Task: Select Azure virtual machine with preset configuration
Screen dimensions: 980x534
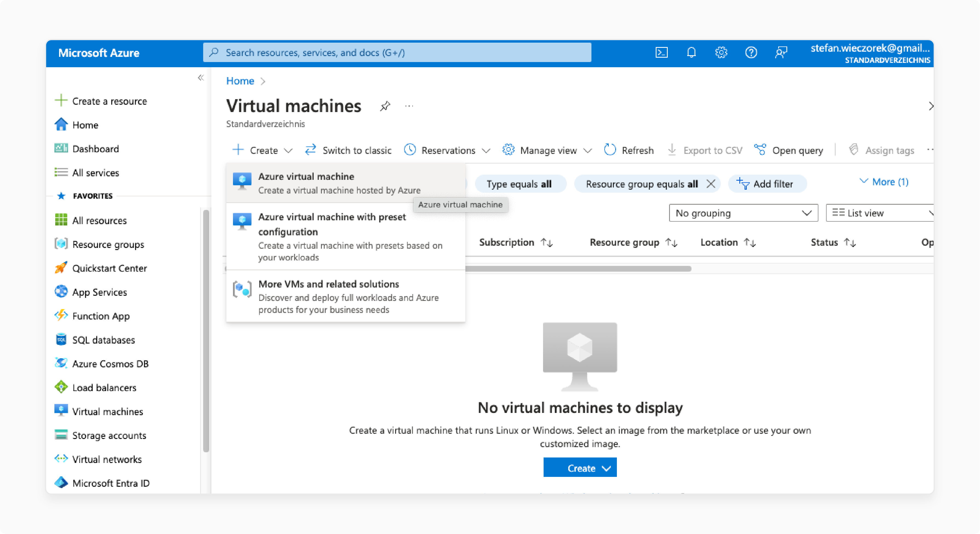Action: 345,237
